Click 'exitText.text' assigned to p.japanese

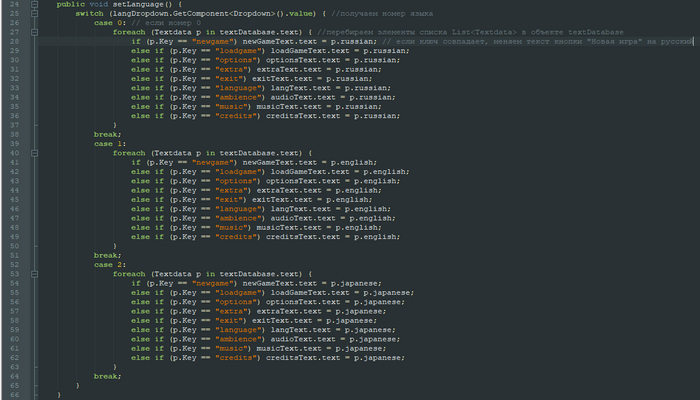click(282, 321)
